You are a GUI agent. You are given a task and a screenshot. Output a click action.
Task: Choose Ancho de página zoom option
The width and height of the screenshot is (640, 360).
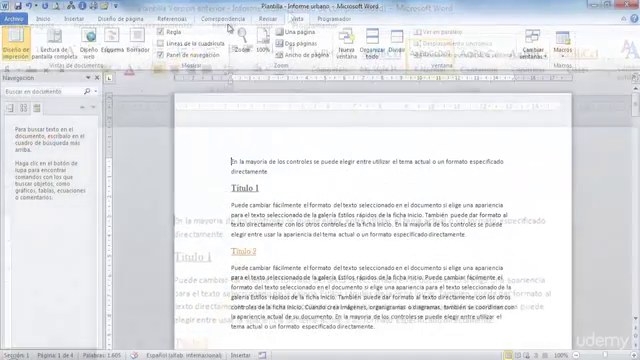(302, 55)
